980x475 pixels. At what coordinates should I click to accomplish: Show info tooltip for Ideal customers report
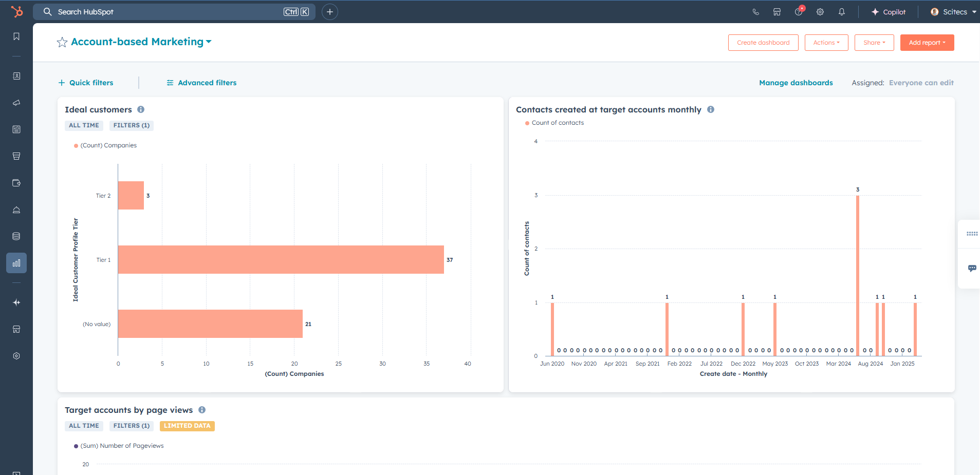pos(141,109)
